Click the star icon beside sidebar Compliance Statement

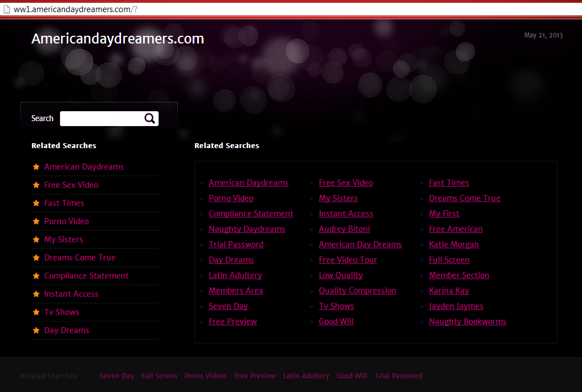pos(36,276)
